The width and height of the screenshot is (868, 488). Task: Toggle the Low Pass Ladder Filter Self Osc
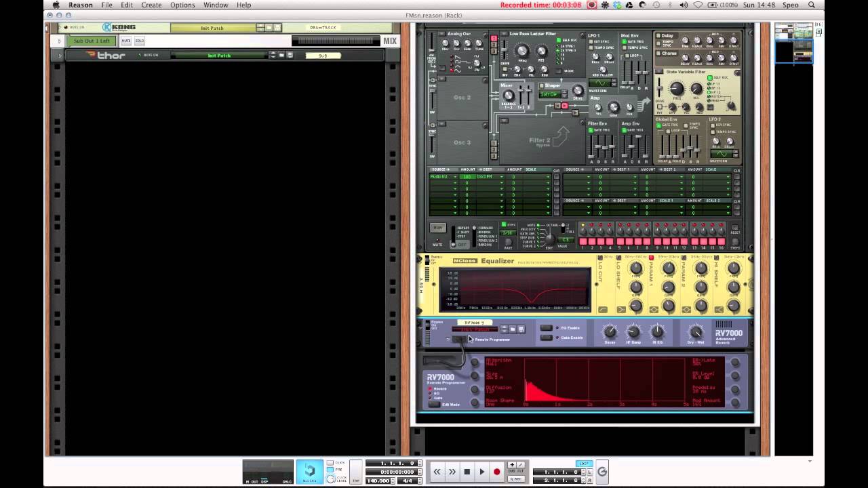click(559, 40)
